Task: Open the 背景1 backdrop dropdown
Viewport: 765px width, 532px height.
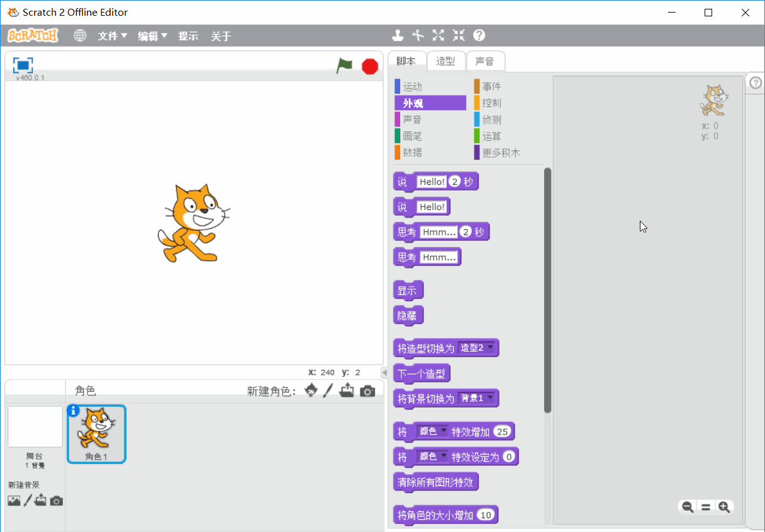Action: (489, 398)
